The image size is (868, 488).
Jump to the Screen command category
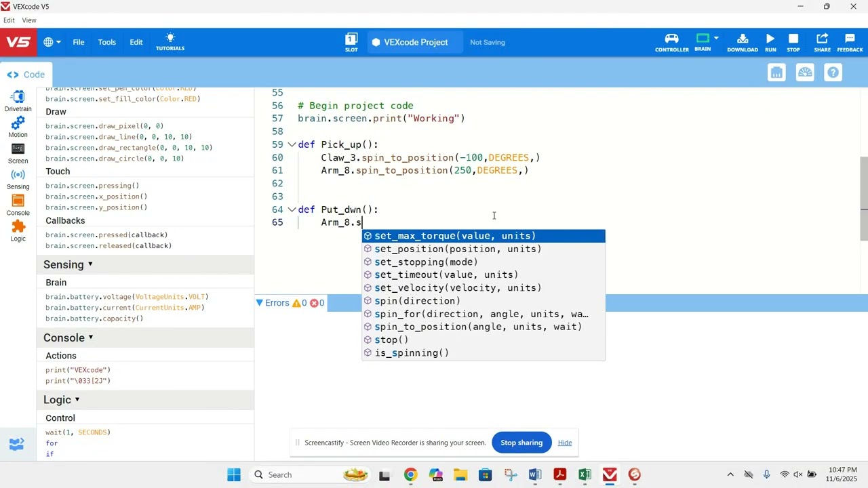click(x=18, y=153)
